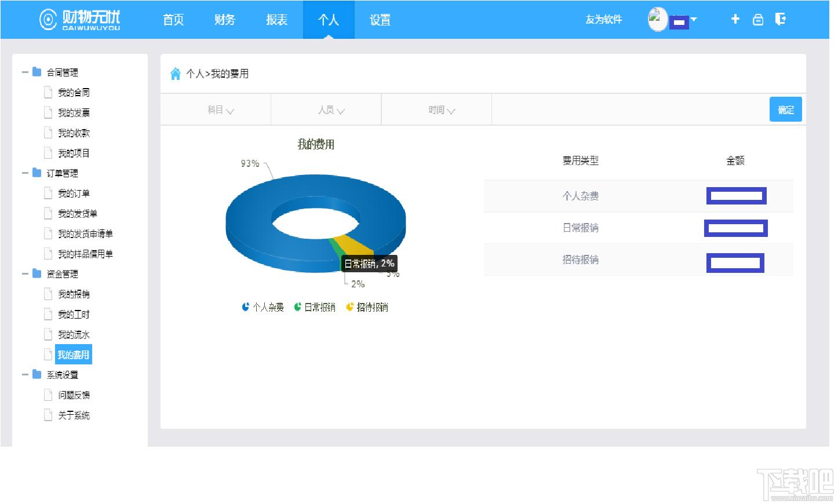Toggle 招待报销 legend icon in chart
This screenshot has height=504, width=838.
click(x=350, y=307)
